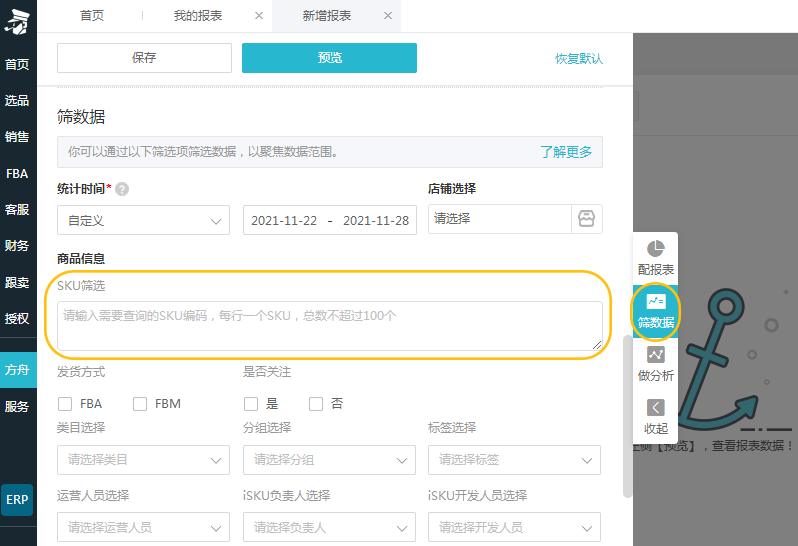Open the 做分析 chart panel
The image size is (798, 546).
[x=656, y=364]
